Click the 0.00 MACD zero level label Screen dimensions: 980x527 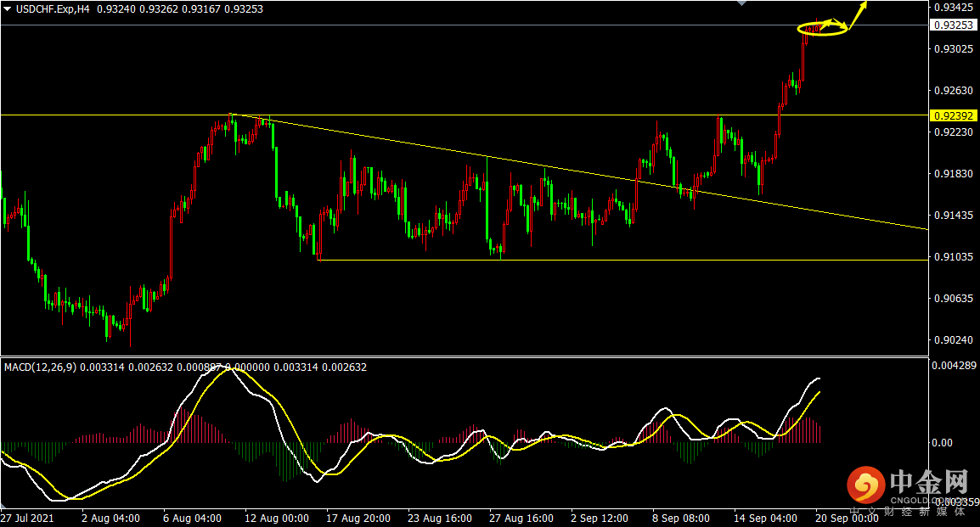pos(942,443)
